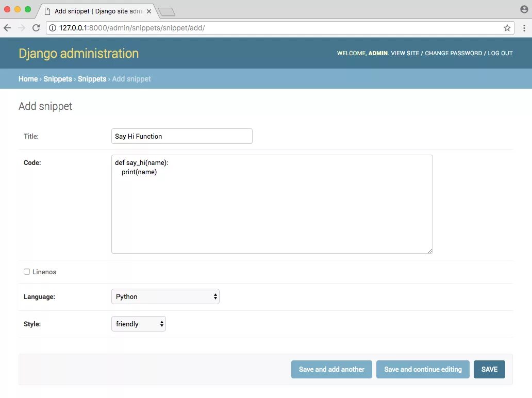The image size is (532, 398).
Task: Go back with the browser back arrow
Action: point(7,28)
